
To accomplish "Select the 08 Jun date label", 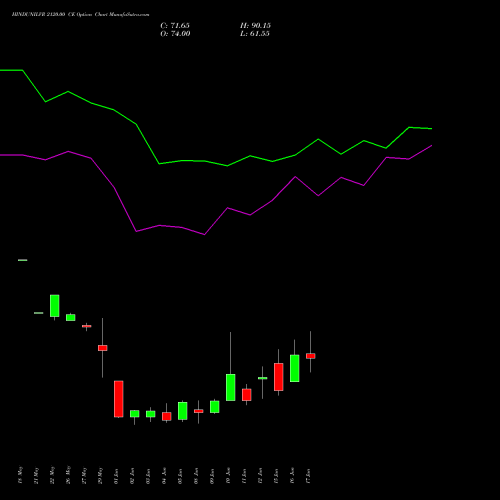I will (196, 476).
